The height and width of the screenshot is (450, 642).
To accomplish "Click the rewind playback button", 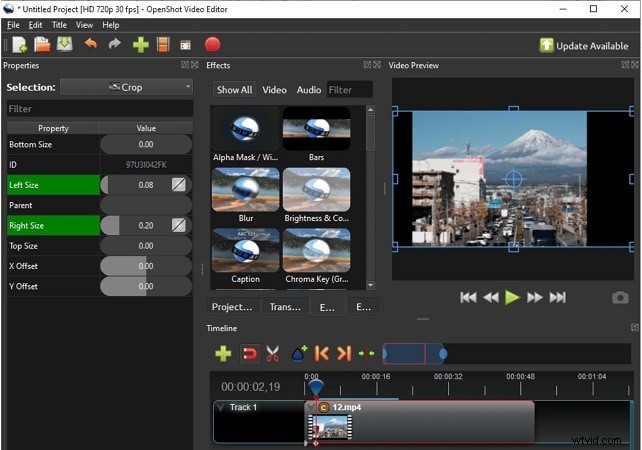I will click(x=491, y=298).
